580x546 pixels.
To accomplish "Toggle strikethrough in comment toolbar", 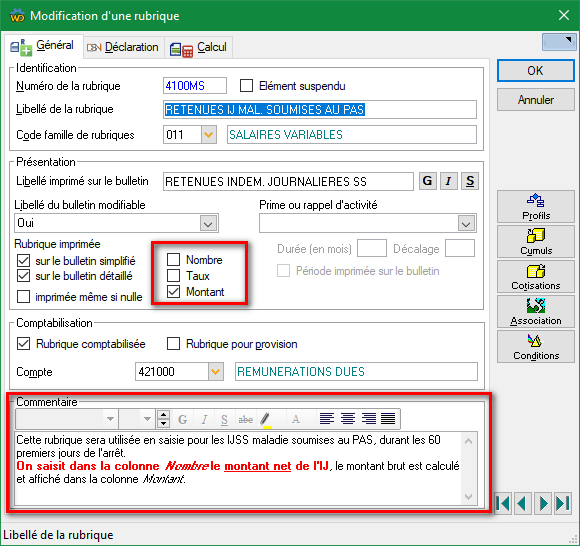I will pyautogui.click(x=245, y=419).
